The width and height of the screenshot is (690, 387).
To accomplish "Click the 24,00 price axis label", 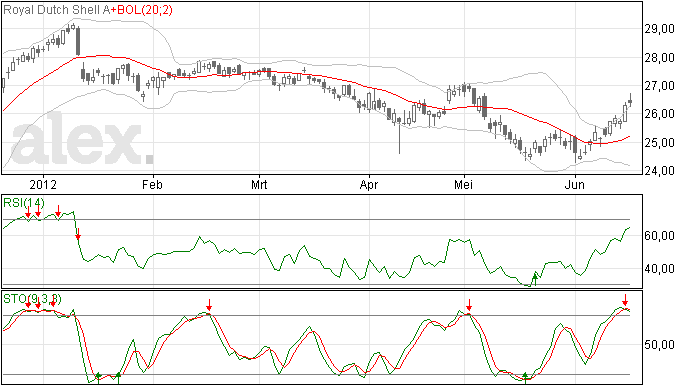I will click(x=659, y=171).
